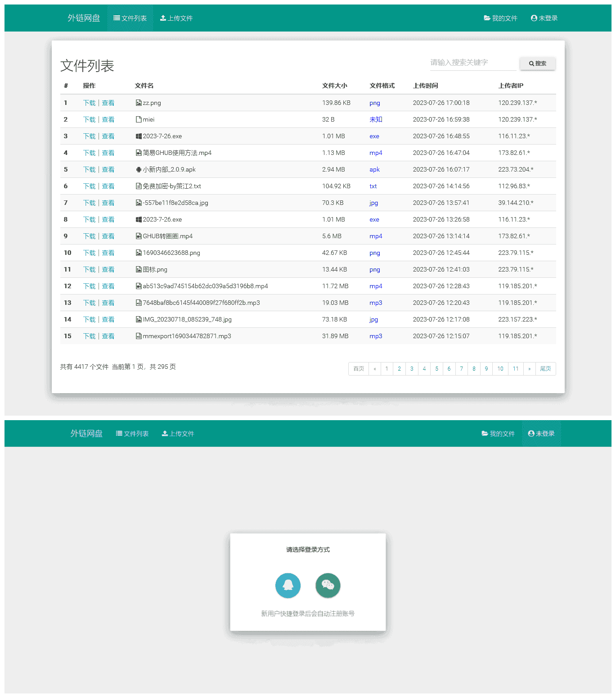Viewport: 616px width, 698px height.
Task: Choose the QQ penguin login icon
Action: (288, 585)
